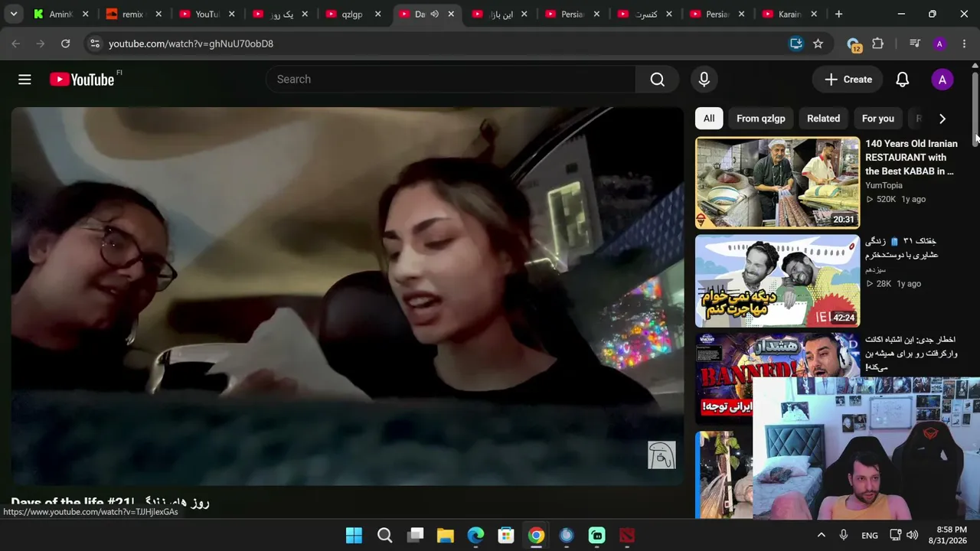Start voice search with the microphone
The width and height of the screenshot is (980, 551).
click(x=704, y=80)
